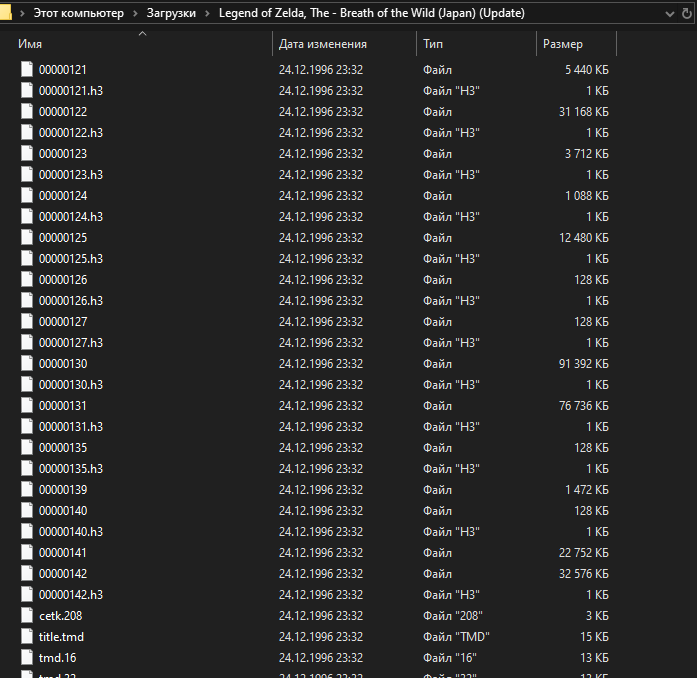Click the 1 472 КБ size value
The width and height of the screenshot is (697, 678).
point(586,489)
